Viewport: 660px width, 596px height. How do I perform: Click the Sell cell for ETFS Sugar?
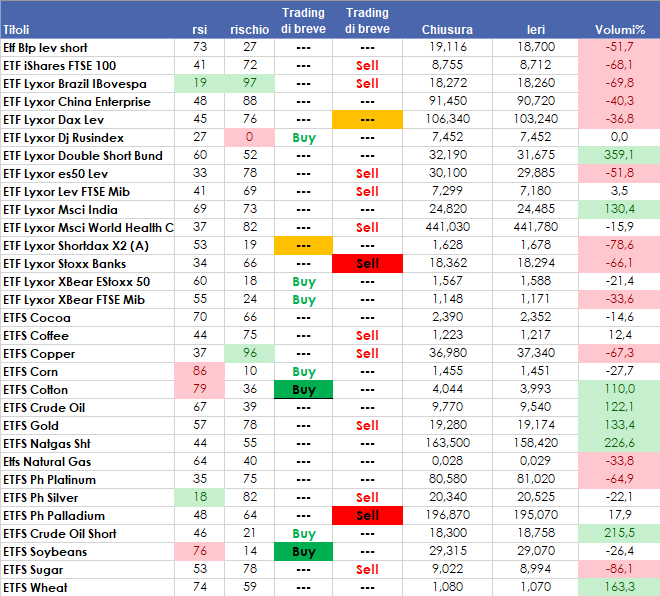coord(367,569)
